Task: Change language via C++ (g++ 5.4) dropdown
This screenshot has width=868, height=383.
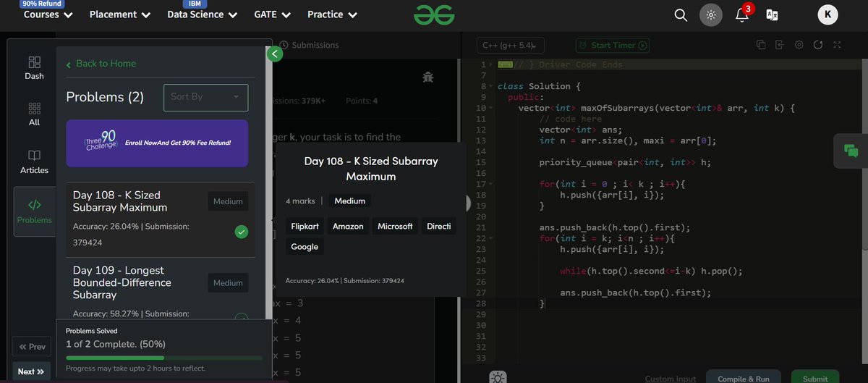Action: [511, 45]
